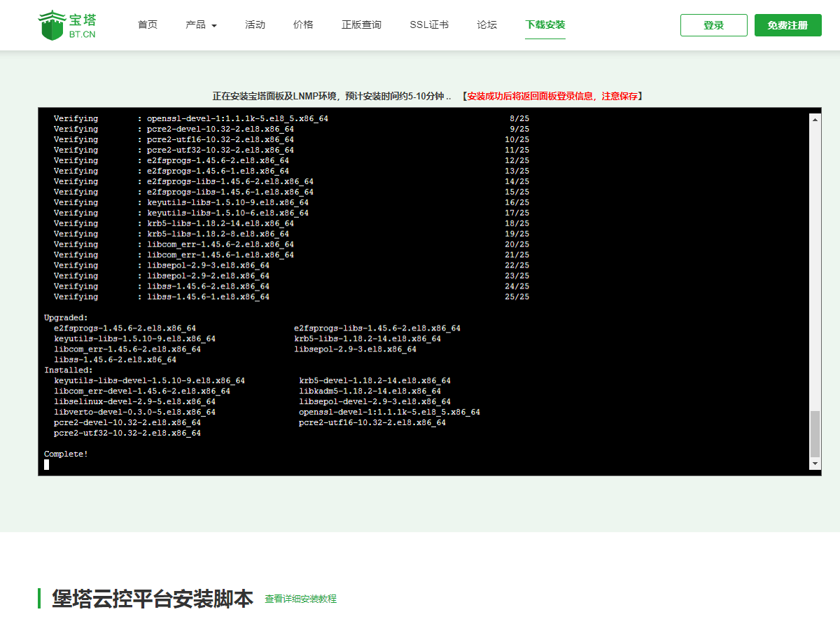
Task: Click the 登录 button
Action: pos(714,25)
